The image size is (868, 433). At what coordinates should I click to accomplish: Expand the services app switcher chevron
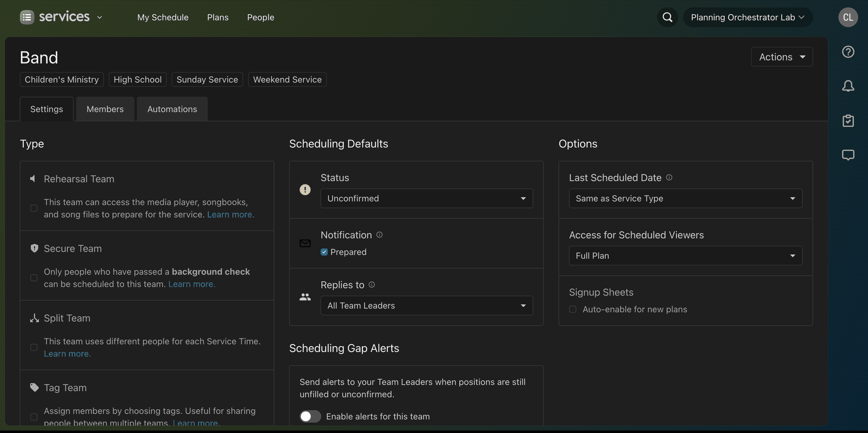[x=99, y=17]
